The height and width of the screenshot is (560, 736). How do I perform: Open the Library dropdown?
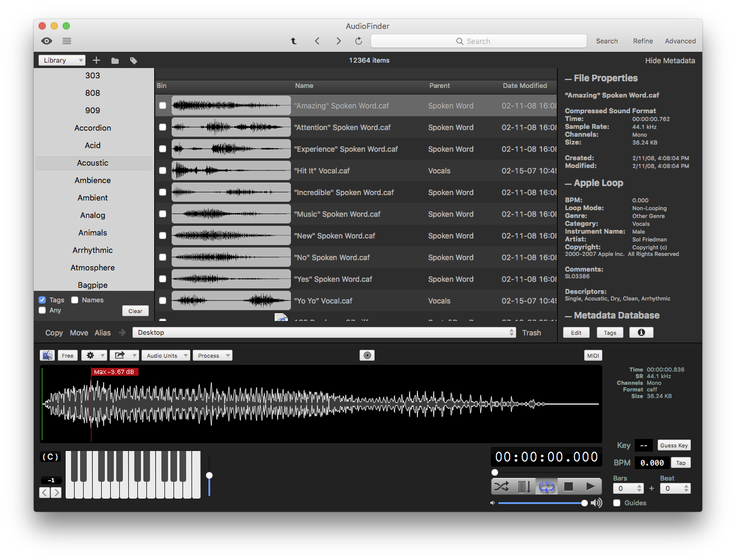pyautogui.click(x=62, y=60)
